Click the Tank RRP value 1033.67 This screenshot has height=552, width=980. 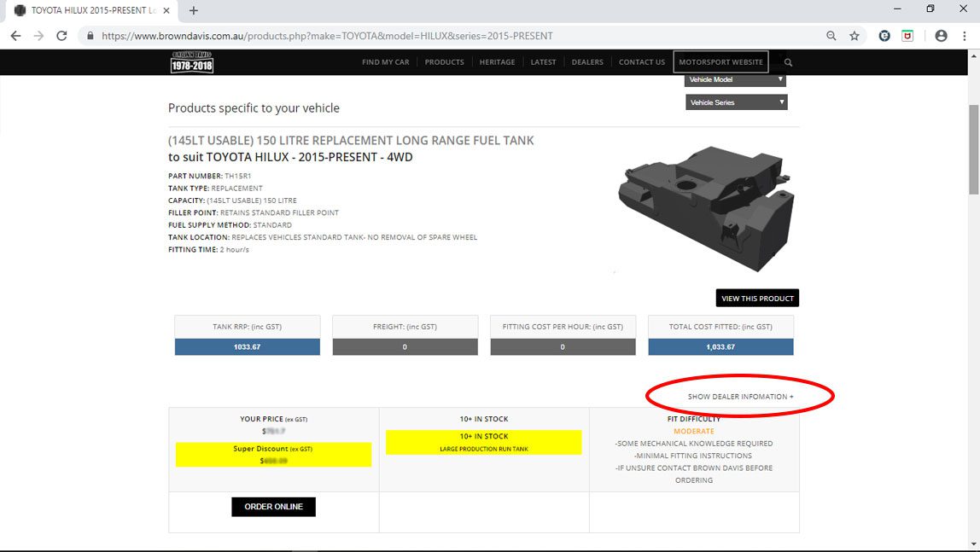point(248,347)
